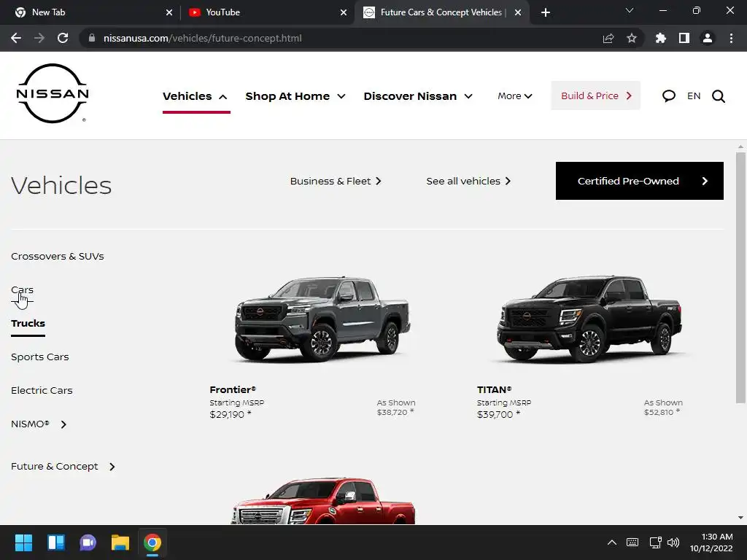
Task: Click the browser forward arrow
Action: (x=39, y=38)
